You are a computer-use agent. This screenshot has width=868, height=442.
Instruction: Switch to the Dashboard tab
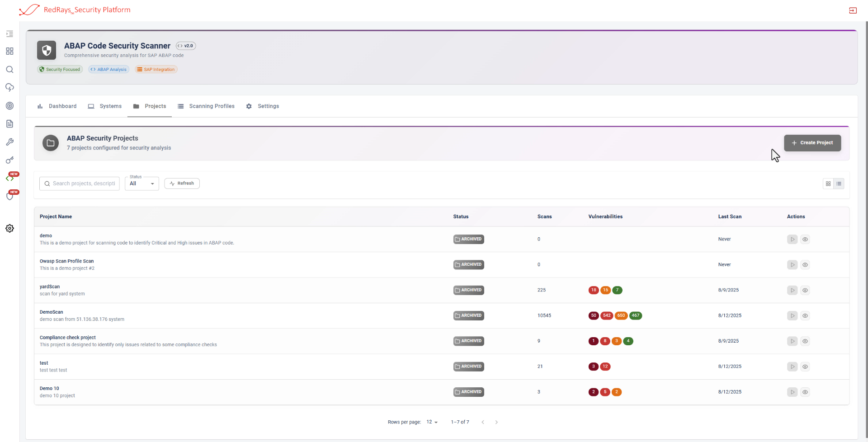[x=57, y=106]
